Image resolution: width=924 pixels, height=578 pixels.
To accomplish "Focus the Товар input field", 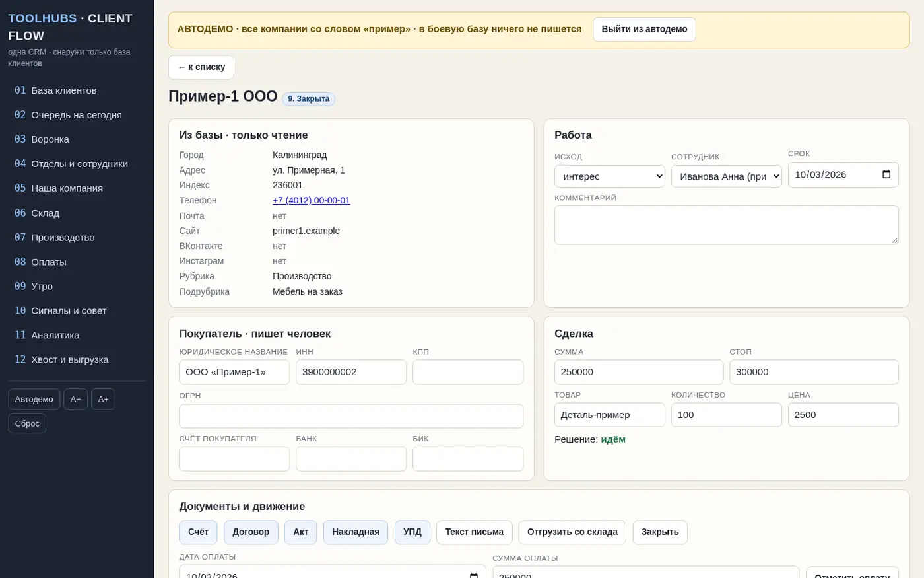I will [610, 415].
